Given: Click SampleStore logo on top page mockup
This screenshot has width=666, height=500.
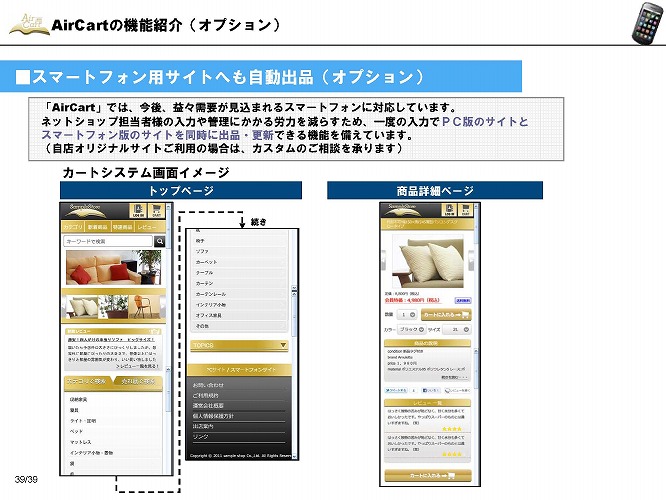Looking at the screenshot, I should pyautogui.click(x=85, y=209).
